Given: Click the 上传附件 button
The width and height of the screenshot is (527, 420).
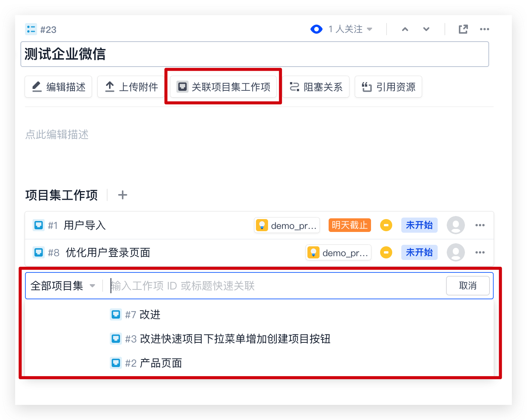Looking at the screenshot, I should click(131, 87).
